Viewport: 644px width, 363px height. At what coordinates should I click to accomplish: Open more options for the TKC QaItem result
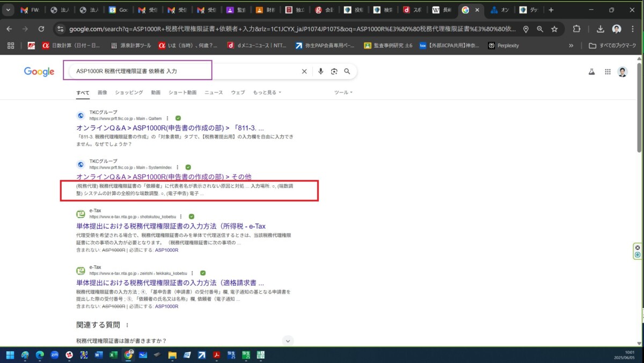tap(167, 118)
